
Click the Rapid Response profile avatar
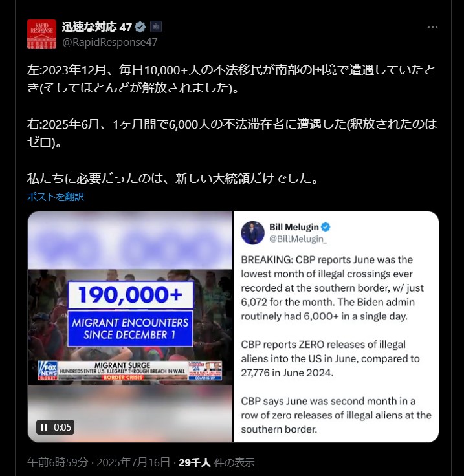click(x=41, y=34)
